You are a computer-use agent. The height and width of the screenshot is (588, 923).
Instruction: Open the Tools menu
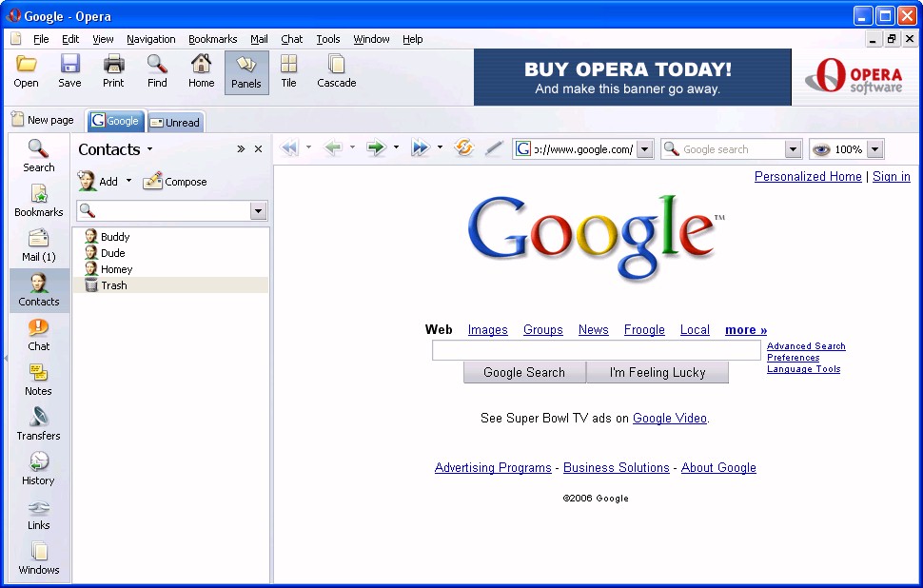click(328, 39)
